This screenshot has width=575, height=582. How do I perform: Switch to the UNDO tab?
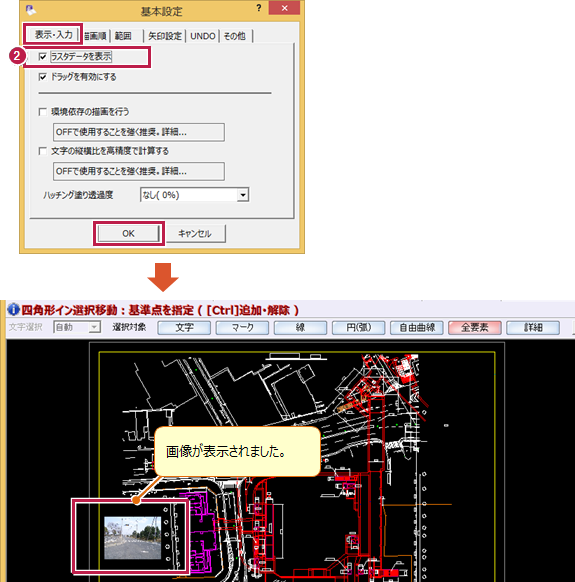[x=203, y=36]
